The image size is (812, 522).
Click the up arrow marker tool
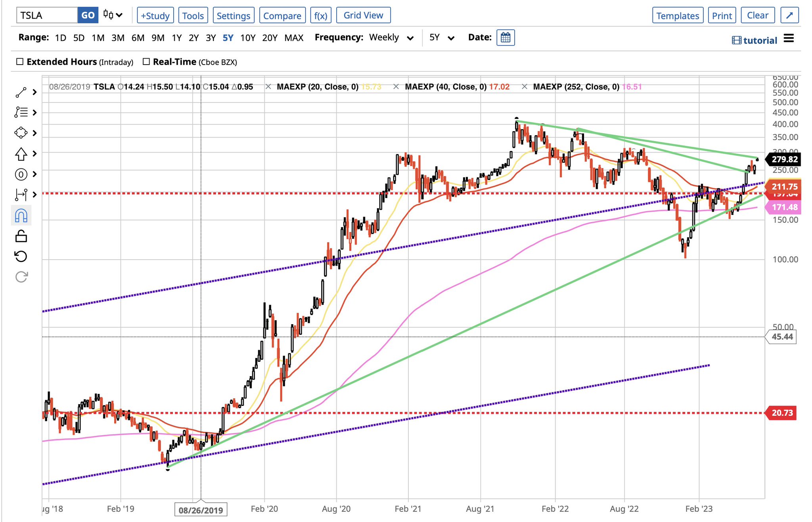(x=21, y=154)
